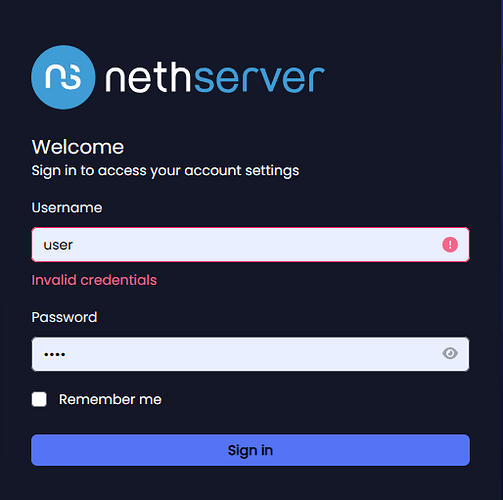The width and height of the screenshot is (503, 500).
Task: Reveal the password with the eye icon
Action: coord(450,353)
